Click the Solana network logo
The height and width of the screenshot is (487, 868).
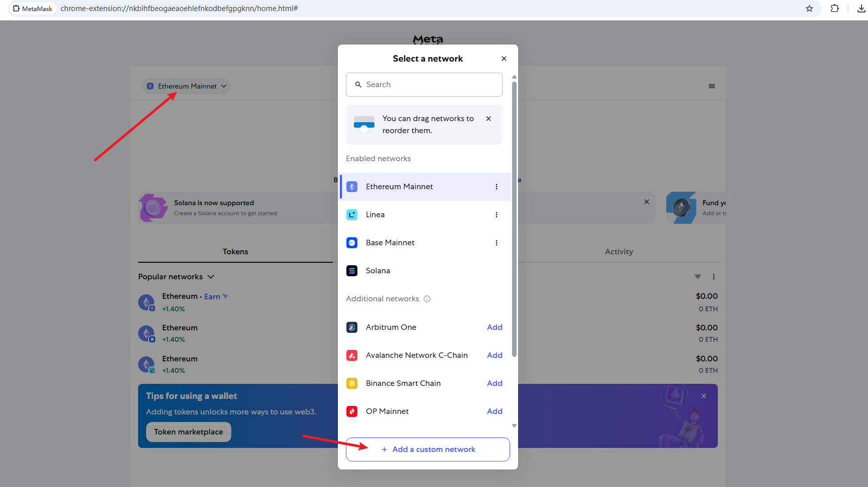[352, 271]
